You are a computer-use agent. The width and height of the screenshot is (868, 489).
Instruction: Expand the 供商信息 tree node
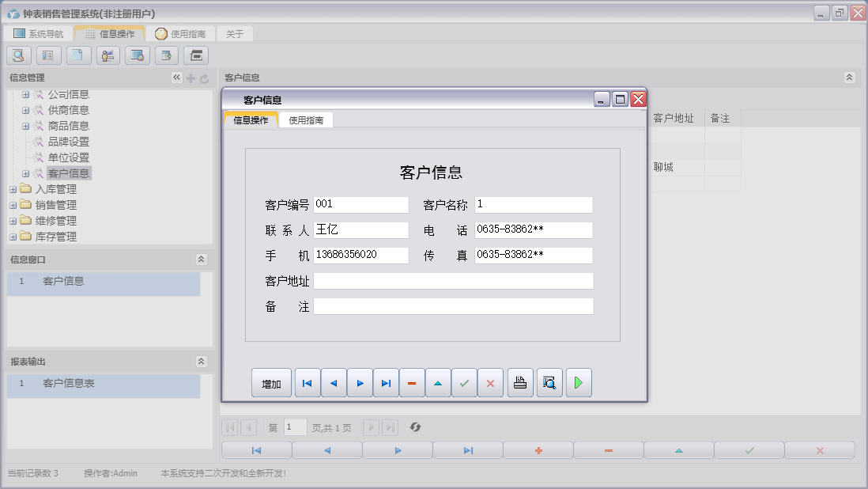point(25,110)
